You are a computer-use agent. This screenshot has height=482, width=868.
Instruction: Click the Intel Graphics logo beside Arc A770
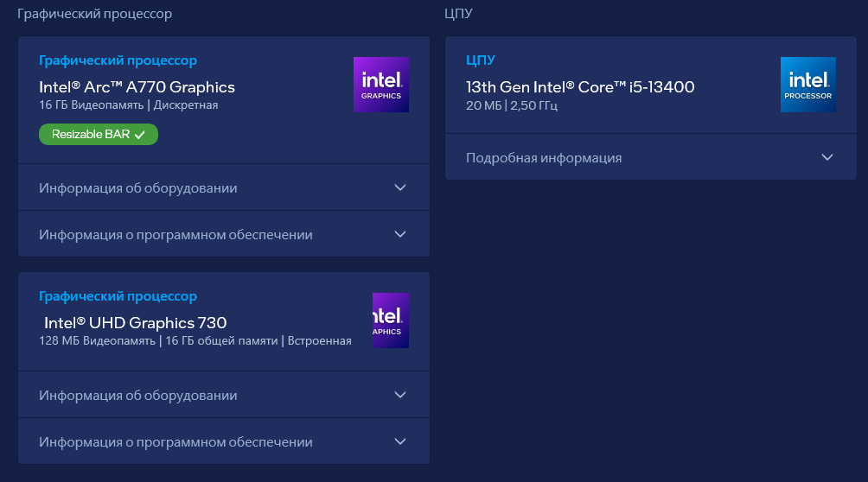pos(381,85)
